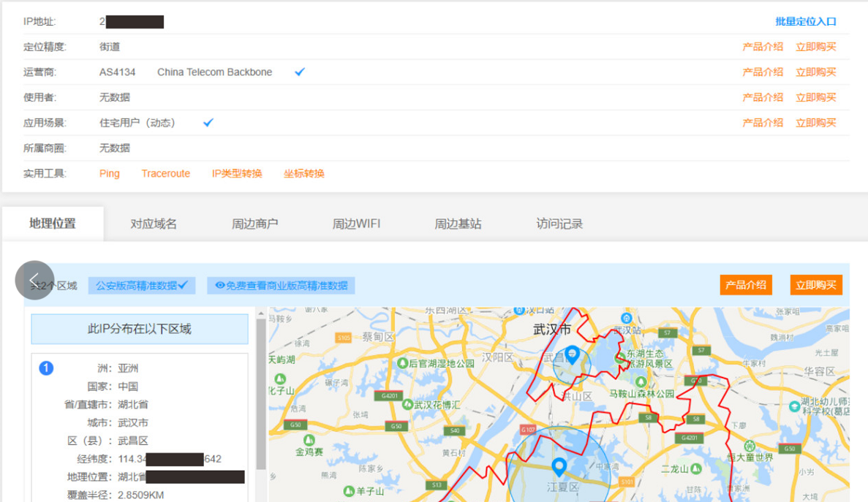Click the 后官湖湿地公园 park icon on map
Image resolution: width=868 pixels, height=502 pixels.
click(402, 363)
